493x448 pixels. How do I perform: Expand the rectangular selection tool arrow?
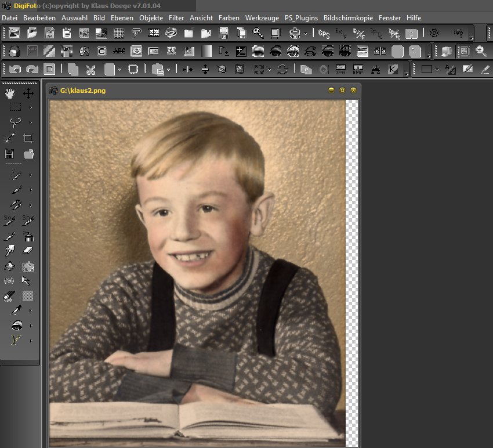click(30, 107)
